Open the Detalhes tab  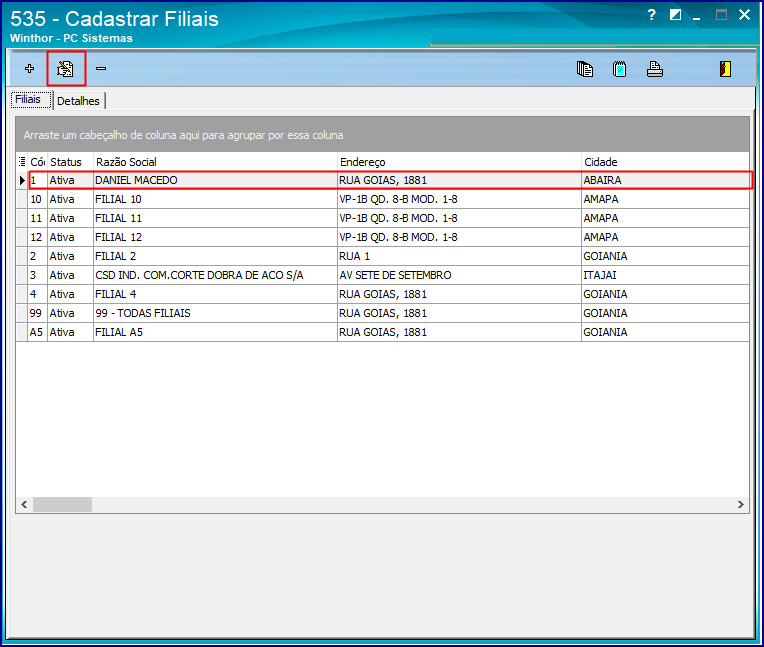pos(78,101)
